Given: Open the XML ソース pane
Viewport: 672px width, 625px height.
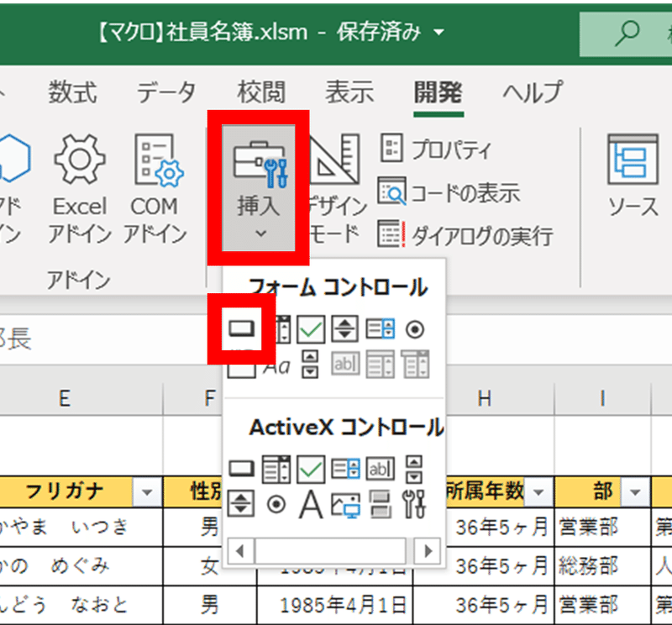Looking at the screenshot, I should click(633, 176).
